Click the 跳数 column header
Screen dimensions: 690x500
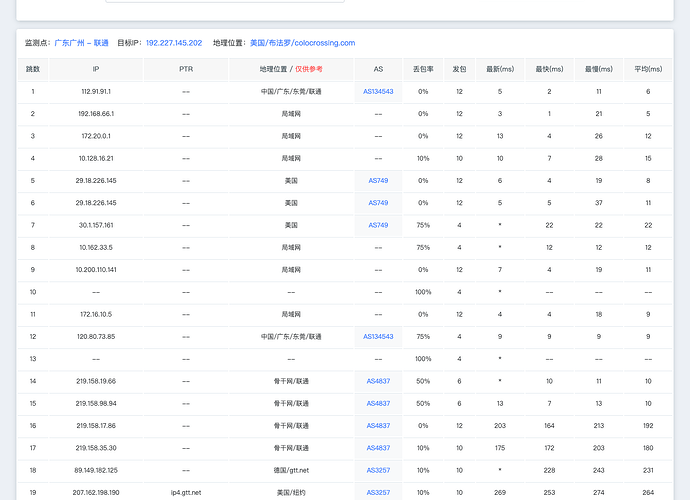pyautogui.click(x=33, y=69)
